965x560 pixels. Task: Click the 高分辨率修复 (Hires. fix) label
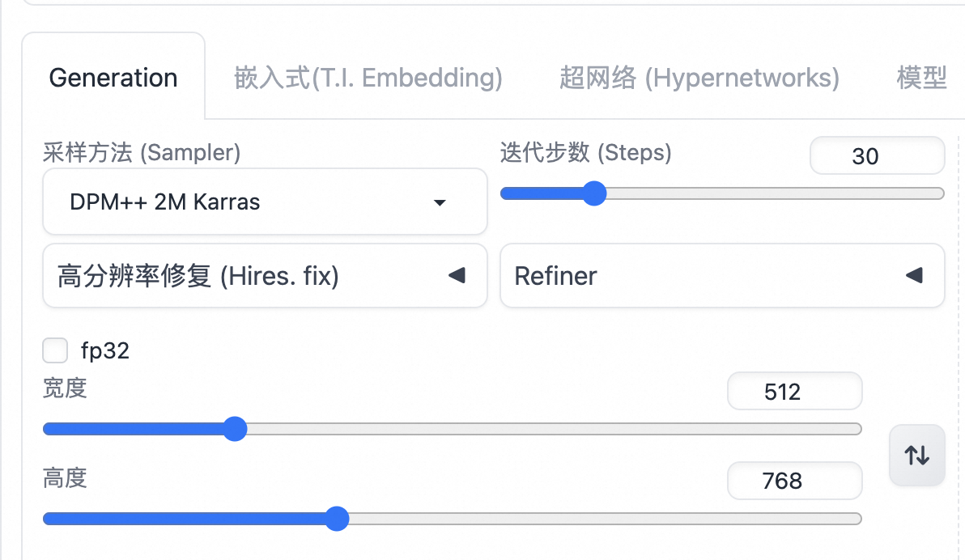click(x=198, y=276)
